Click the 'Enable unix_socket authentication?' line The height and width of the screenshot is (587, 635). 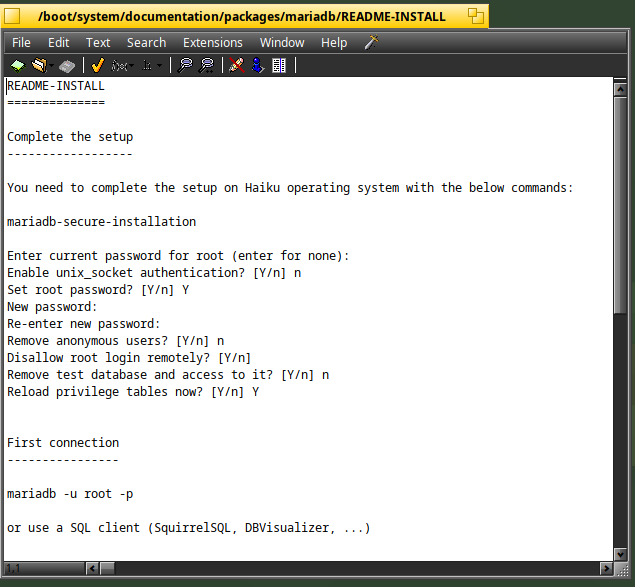click(154, 273)
